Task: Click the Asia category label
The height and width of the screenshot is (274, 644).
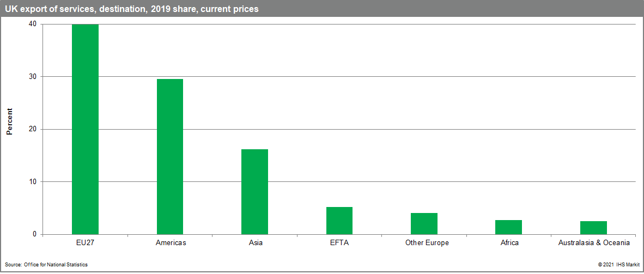Action: click(x=254, y=242)
